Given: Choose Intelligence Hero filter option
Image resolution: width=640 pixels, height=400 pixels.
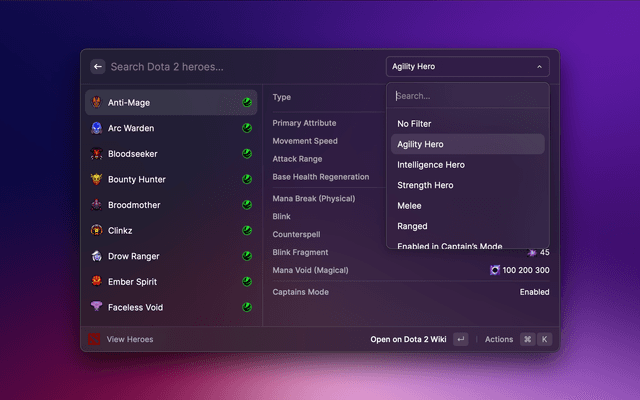Looking at the screenshot, I should pyautogui.click(x=430, y=164).
